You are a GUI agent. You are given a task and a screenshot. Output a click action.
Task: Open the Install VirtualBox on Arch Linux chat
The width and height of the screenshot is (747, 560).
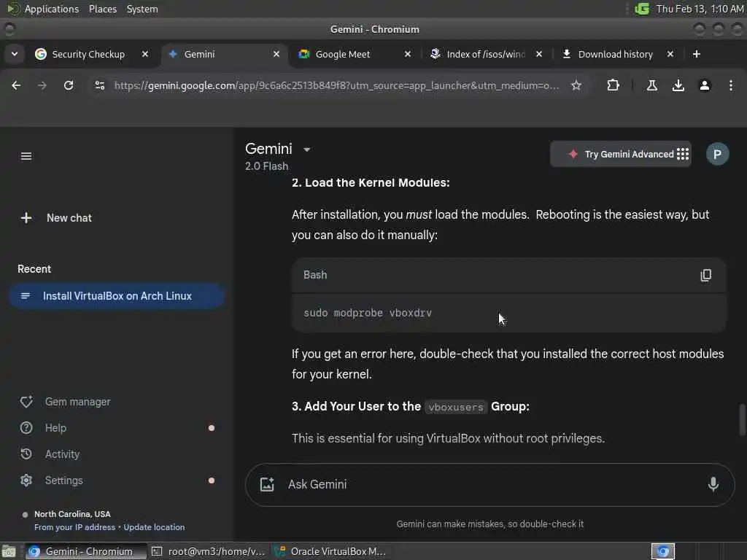tap(117, 296)
